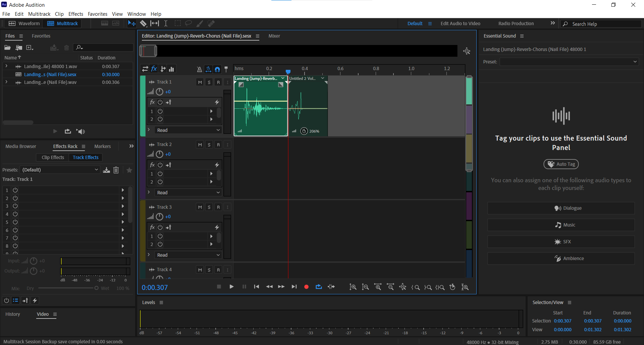This screenshot has height=345, width=644.
Task: Delete effects rack preset trash icon
Action: pos(116,170)
